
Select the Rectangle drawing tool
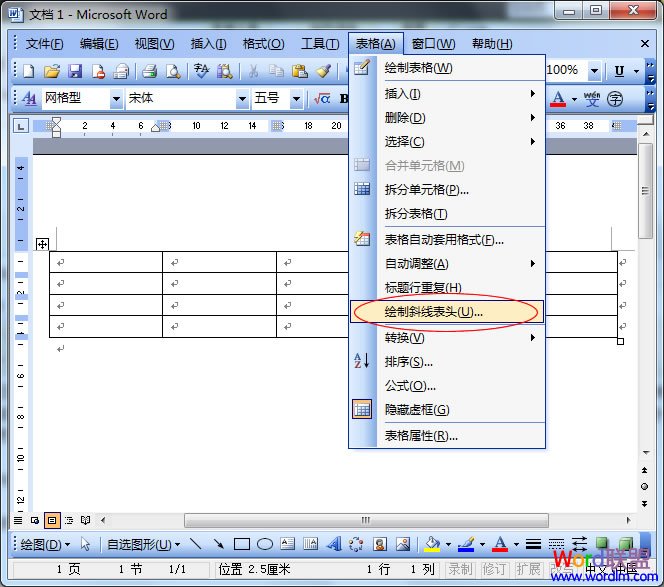coord(242,544)
